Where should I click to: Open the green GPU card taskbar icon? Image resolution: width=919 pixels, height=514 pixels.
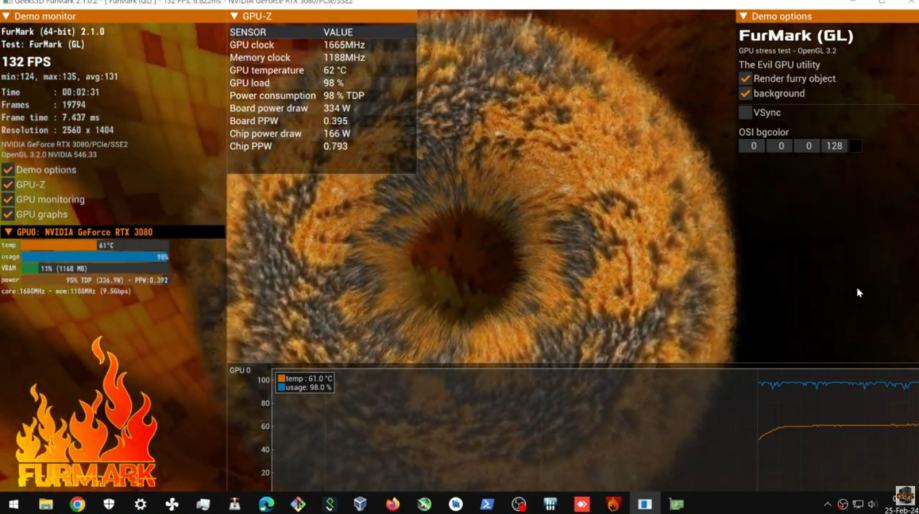point(676,504)
